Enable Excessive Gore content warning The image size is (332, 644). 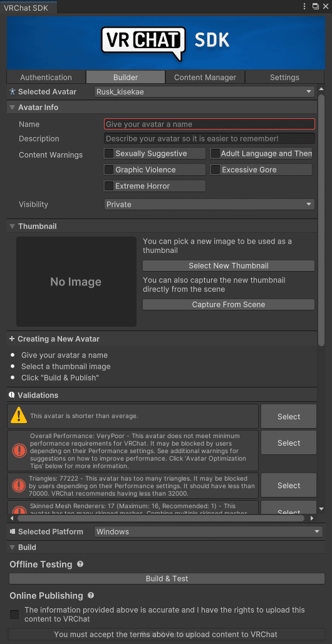(x=215, y=170)
